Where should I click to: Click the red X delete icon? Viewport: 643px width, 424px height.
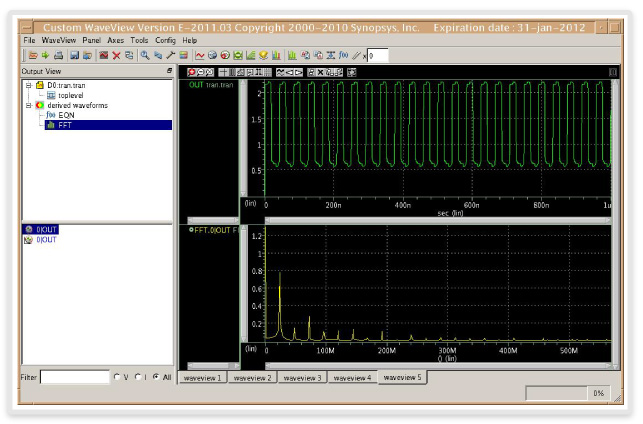[116, 55]
